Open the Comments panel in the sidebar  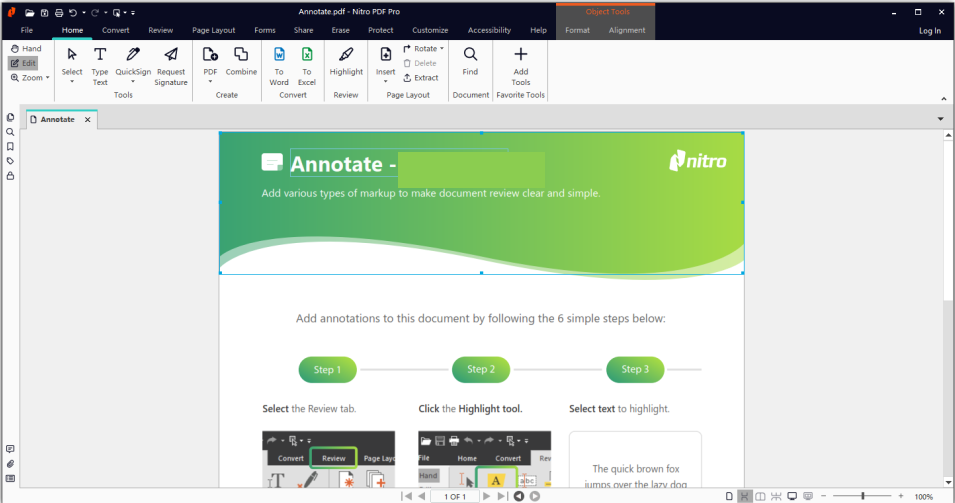[10, 449]
